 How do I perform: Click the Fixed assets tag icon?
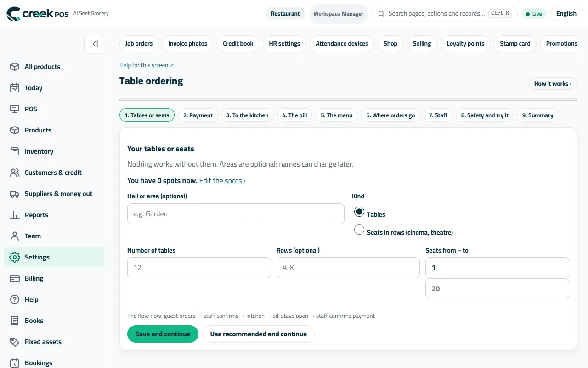pyautogui.click(x=15, y=342)
